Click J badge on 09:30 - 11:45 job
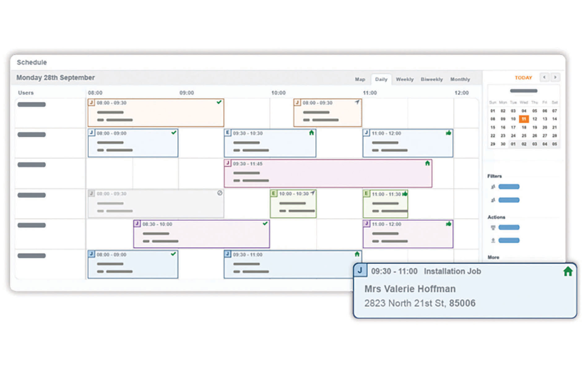Image resolution: width=588 pixels, height=368 pixels. click(228, 163)
